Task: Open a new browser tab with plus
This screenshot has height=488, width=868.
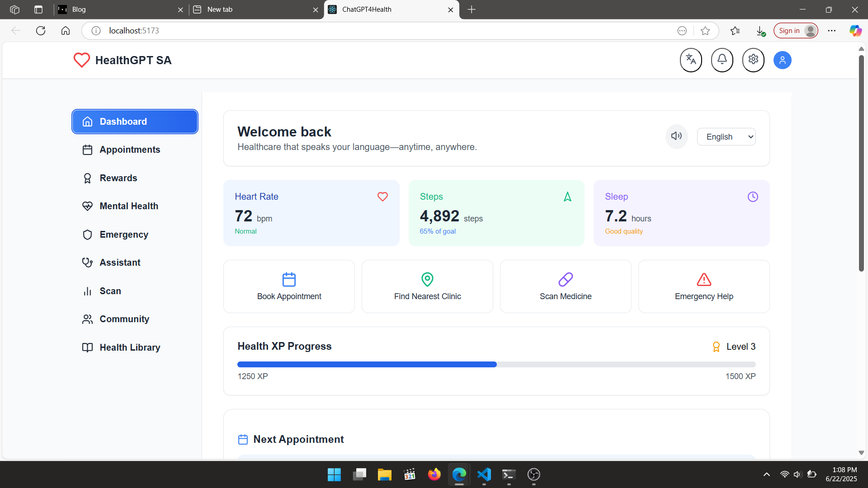Action: (472, 9)
